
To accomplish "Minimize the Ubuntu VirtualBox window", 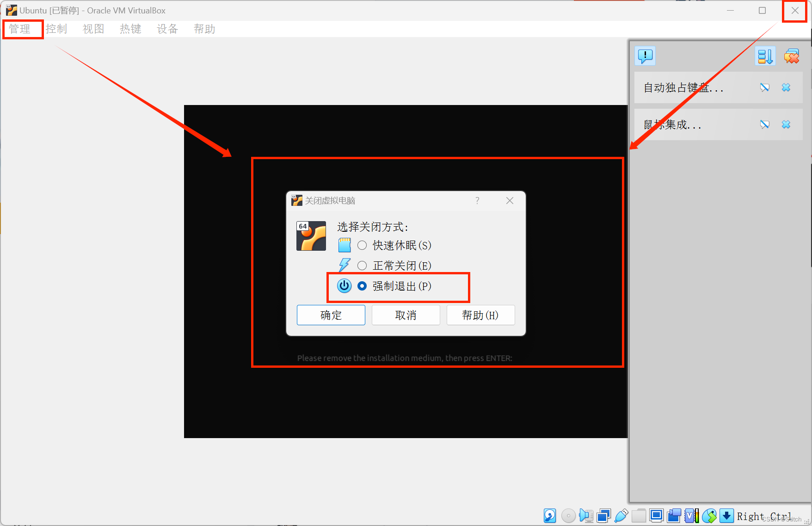I will tap(731, 11).
